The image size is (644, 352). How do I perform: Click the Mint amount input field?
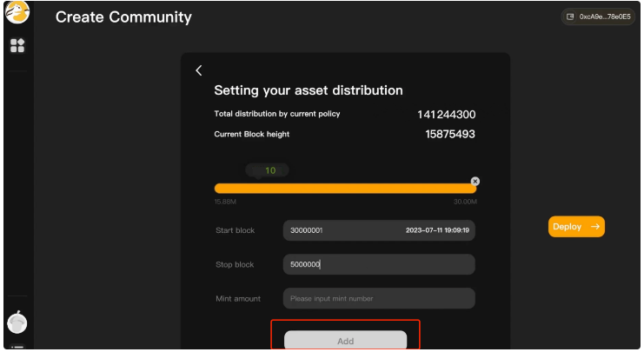[x=379, y=299]
